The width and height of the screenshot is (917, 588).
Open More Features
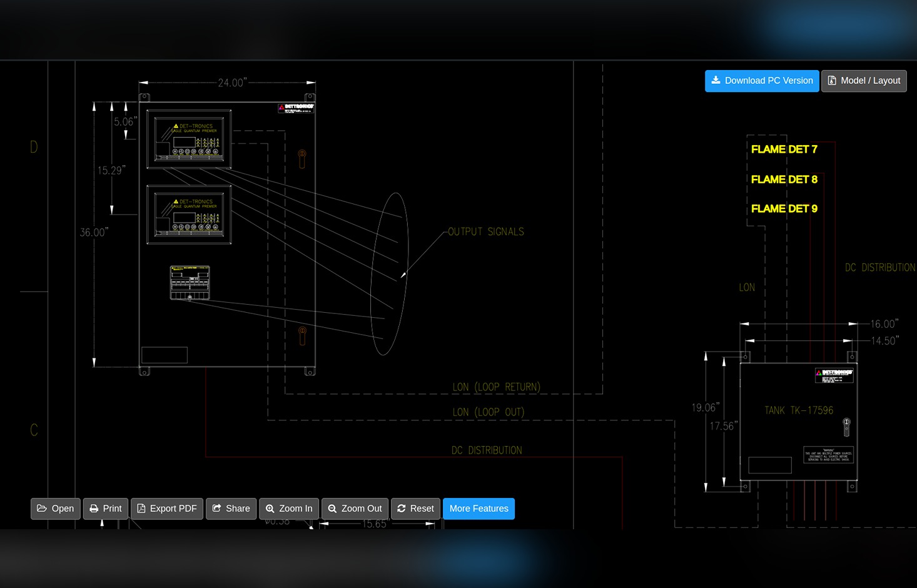(x=479, y=509)
